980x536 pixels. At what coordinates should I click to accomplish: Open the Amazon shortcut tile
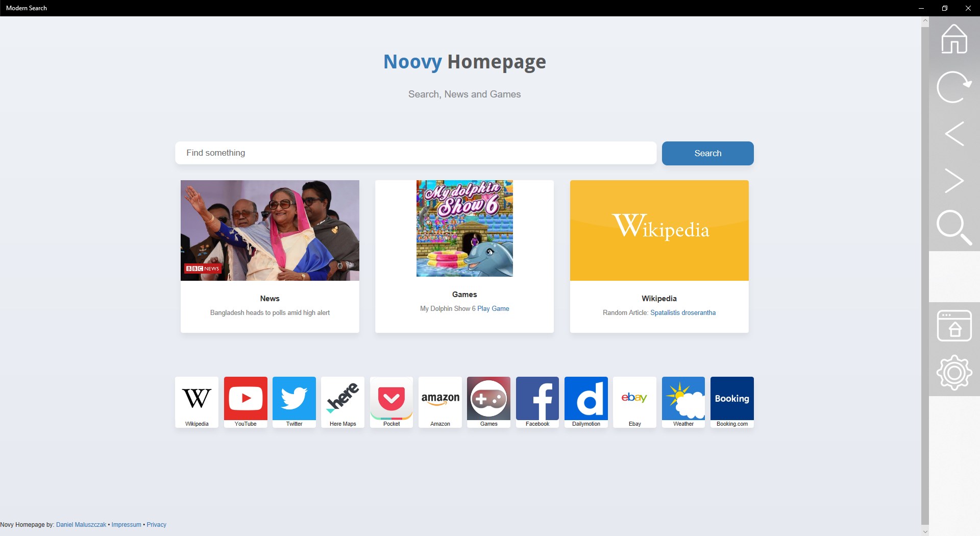(440, 402)
